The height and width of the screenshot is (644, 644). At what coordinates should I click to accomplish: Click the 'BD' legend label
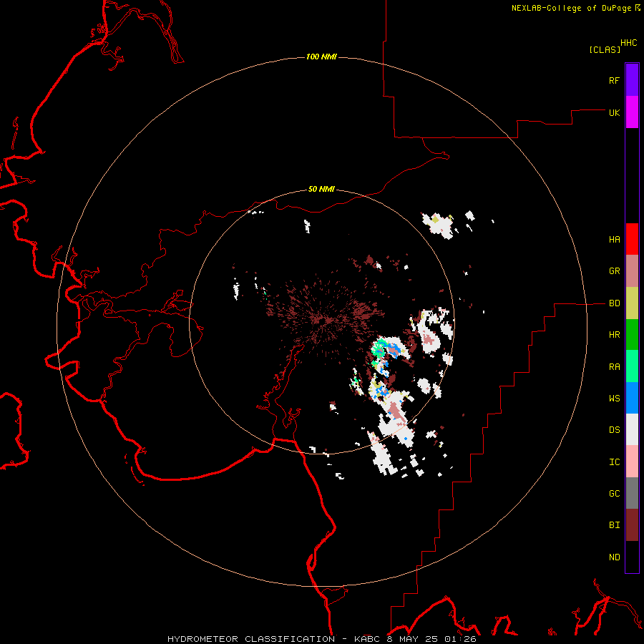614,303
